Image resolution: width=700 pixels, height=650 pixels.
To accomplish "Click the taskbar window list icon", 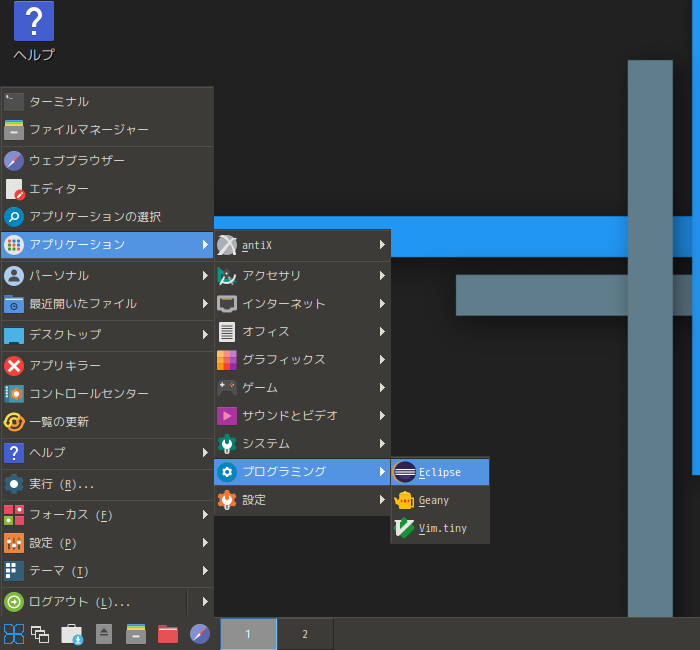I will click(x=40, y=634).
